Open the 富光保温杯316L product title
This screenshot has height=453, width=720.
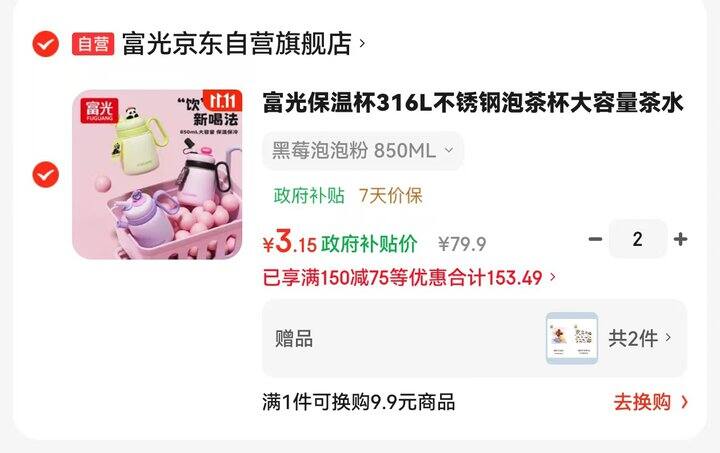click(x=473, y=102)
